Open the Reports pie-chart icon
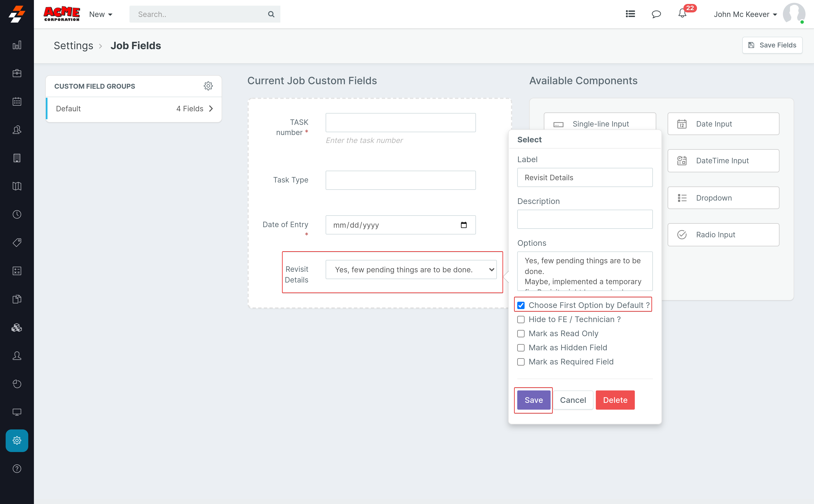This screenshot has height=504, width=814. (17, 384)
